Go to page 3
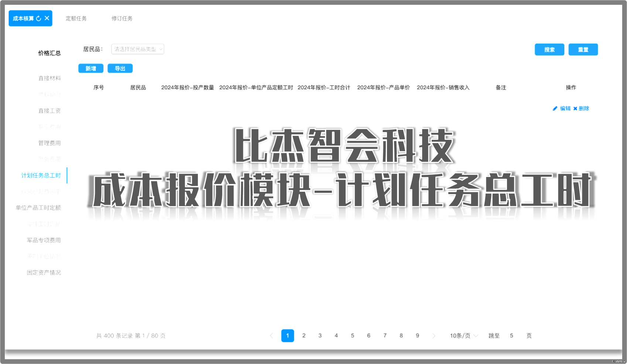Viewport: 627px width, 364px height. 320,336
